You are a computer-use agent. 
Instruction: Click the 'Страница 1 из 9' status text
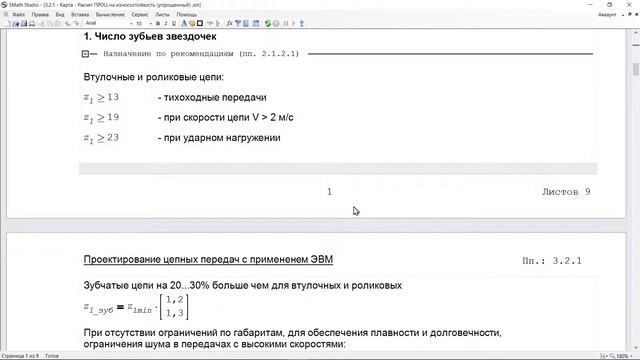click(x=20, y=356)
